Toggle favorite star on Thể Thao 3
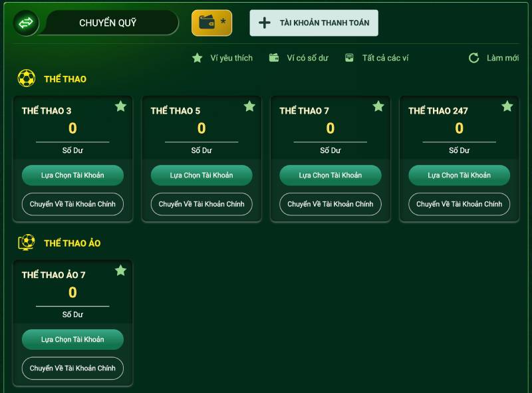This screenshot has width=532, height=393. click(x=120, y=106)
